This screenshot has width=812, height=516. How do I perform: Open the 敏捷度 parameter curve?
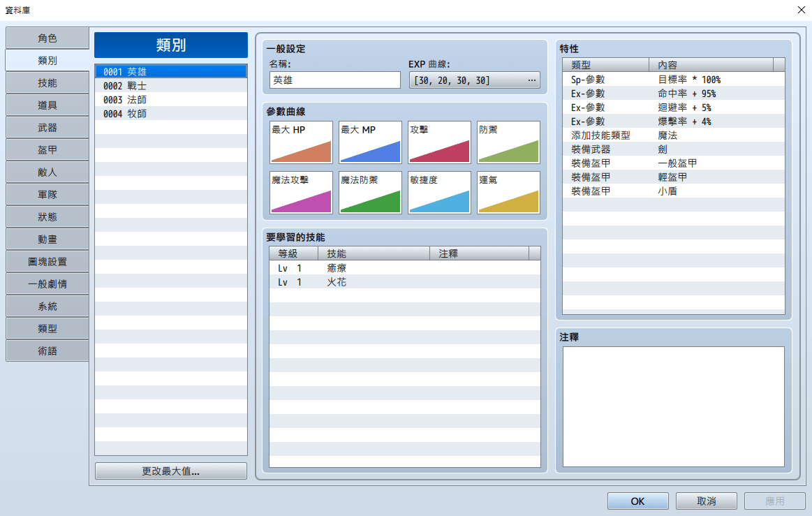click(439, 193)
